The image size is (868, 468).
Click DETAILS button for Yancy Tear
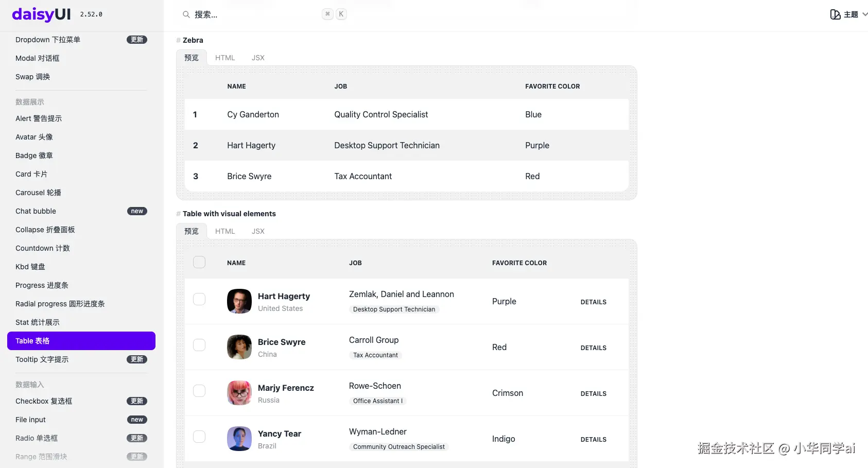[593, 440]
